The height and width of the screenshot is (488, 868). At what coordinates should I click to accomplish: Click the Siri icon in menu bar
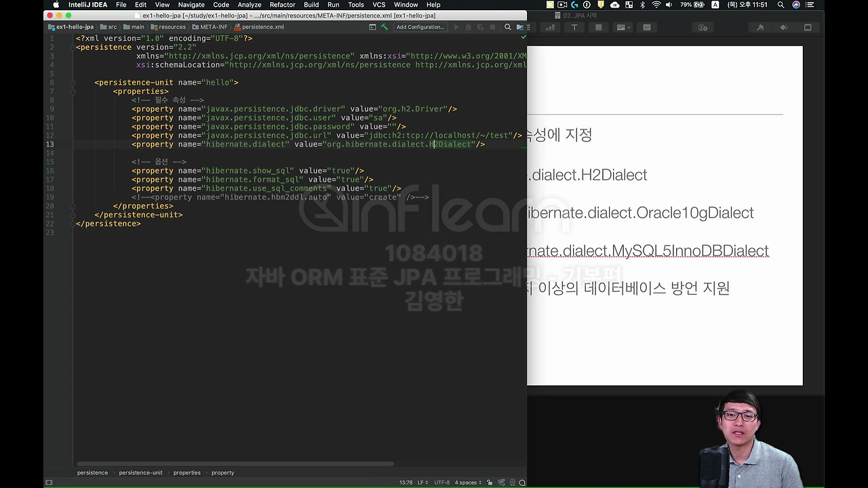tap(796, 5)
